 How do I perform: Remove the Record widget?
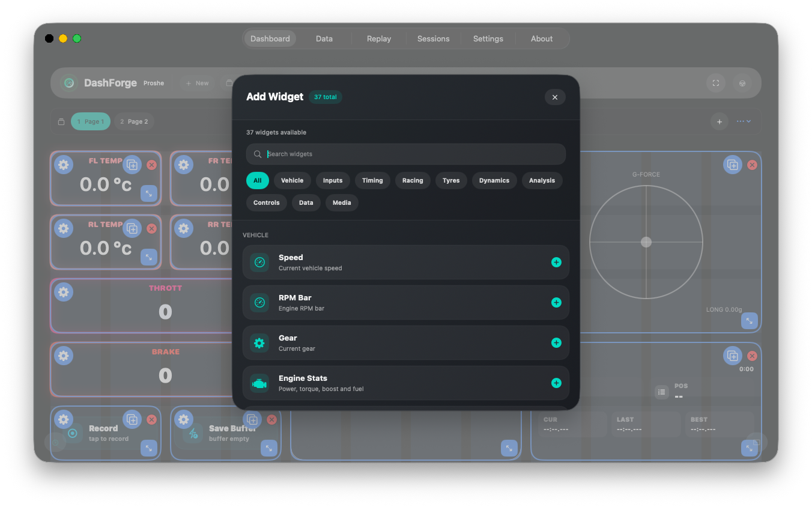151,419
